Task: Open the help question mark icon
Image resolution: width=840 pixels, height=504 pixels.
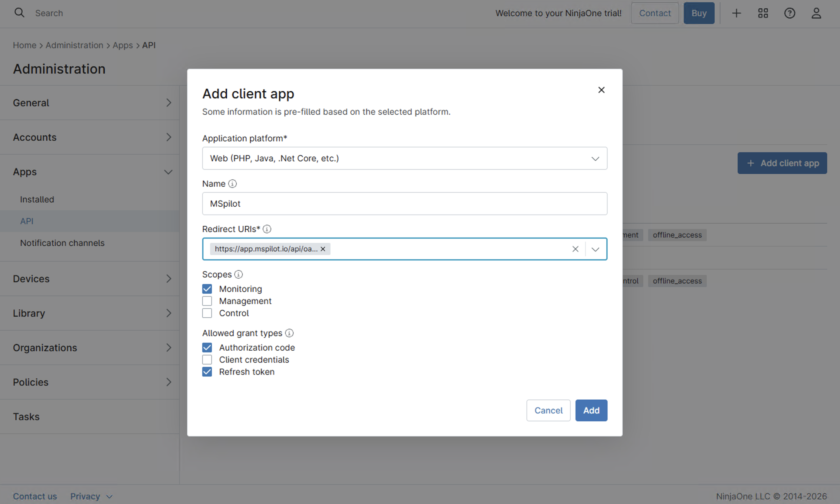Action: [790, 13]
